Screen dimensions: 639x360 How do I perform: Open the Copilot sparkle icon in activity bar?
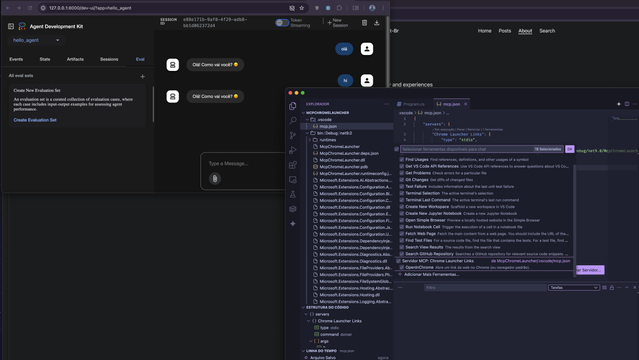293,223
